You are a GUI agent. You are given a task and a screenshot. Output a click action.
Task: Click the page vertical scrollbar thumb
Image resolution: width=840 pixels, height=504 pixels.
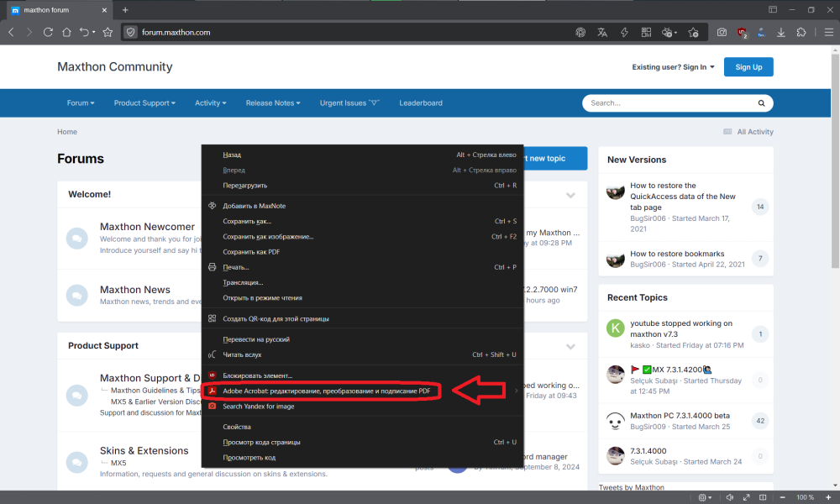pos(835,160)
